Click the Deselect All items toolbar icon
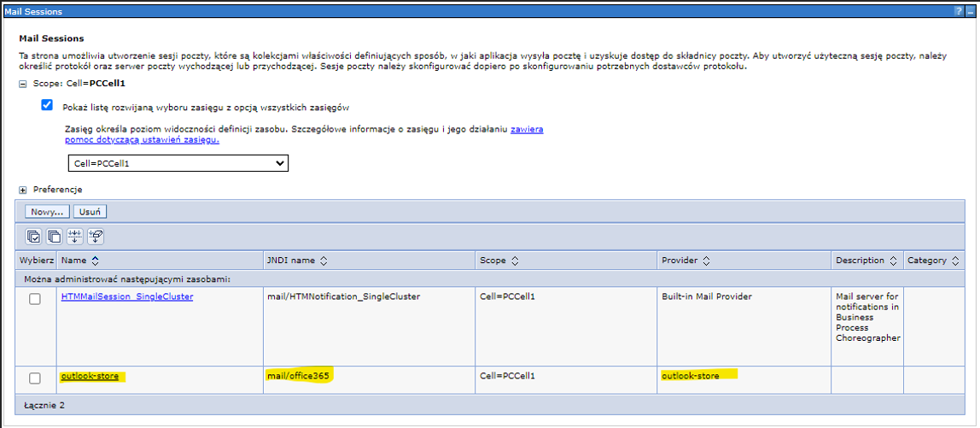The height and width of the screenshot is (428, 980). (55, 237)
